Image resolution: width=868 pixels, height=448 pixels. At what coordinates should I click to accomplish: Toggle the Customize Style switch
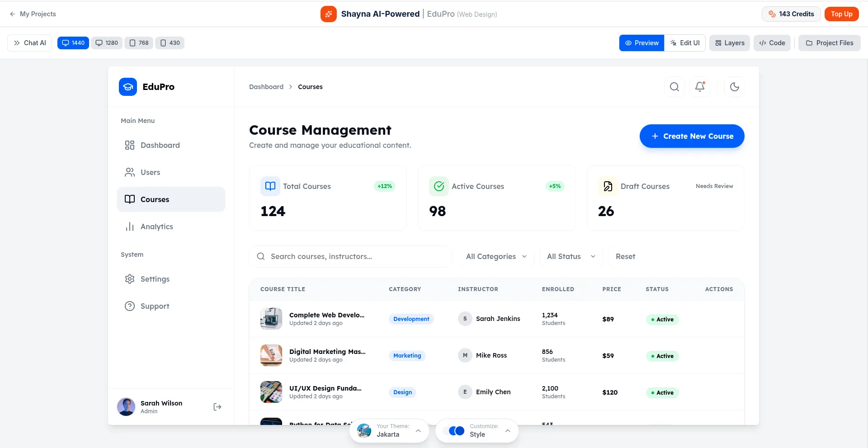click(456, 431)
